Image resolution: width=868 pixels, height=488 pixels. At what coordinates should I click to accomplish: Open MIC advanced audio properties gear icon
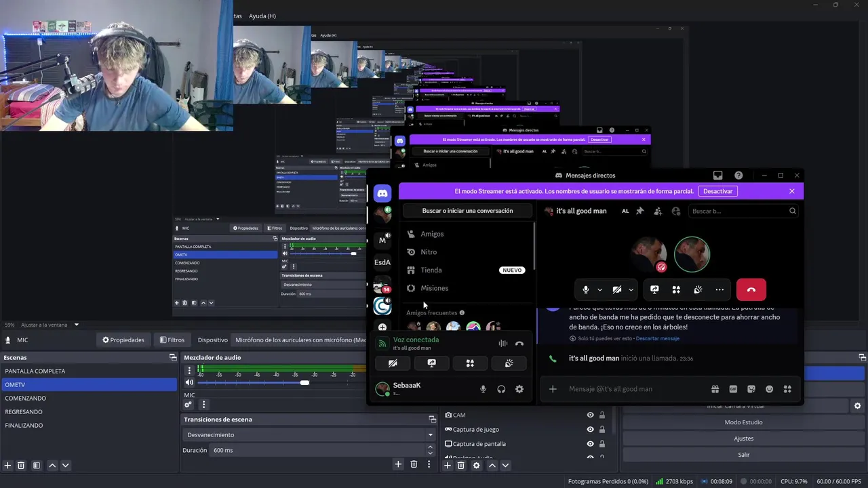pos(189,405)
